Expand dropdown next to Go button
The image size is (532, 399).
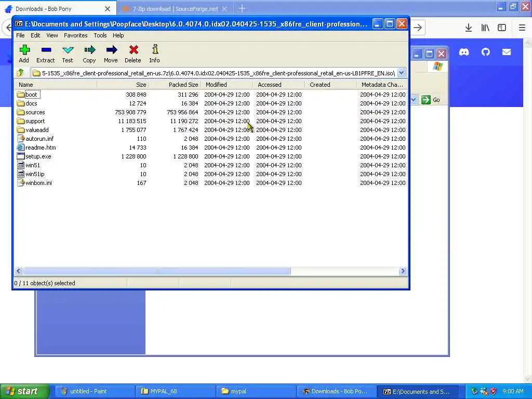(x=414, y=100)
